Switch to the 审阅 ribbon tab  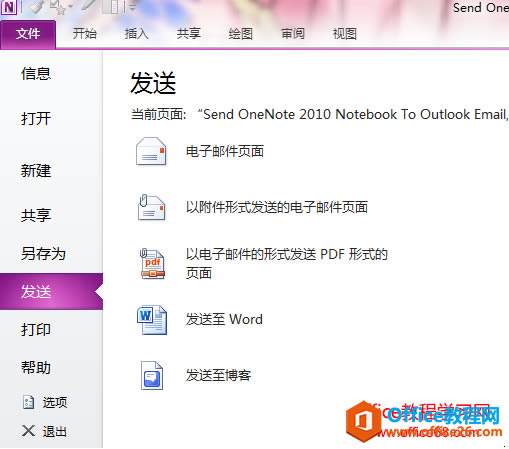click(x=293, y=34)
